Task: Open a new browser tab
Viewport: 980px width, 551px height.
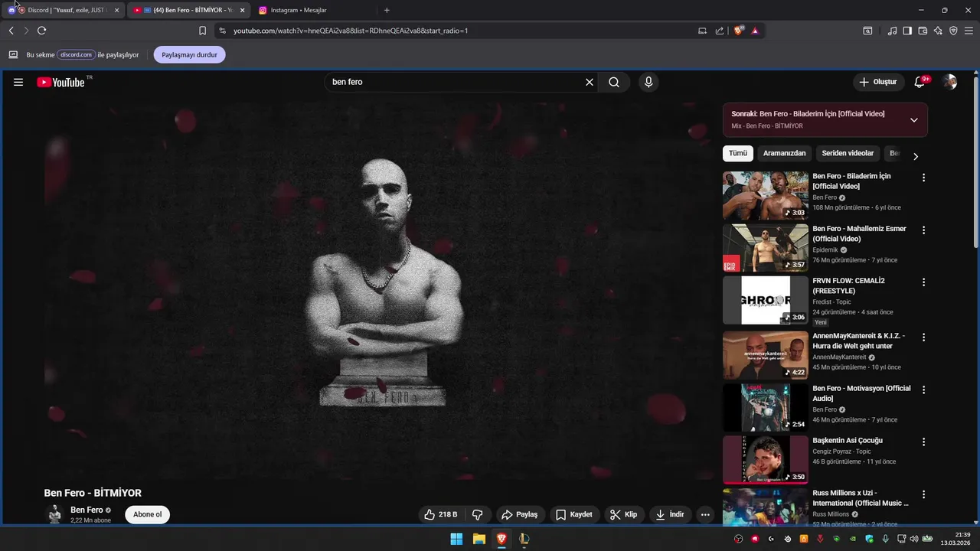Action: [387, 10]
